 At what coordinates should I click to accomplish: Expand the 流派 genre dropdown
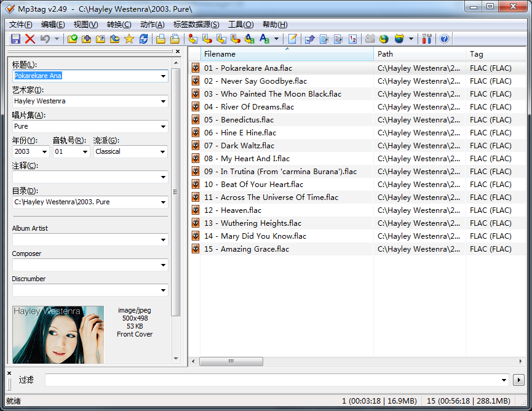[x=163, y=152]
